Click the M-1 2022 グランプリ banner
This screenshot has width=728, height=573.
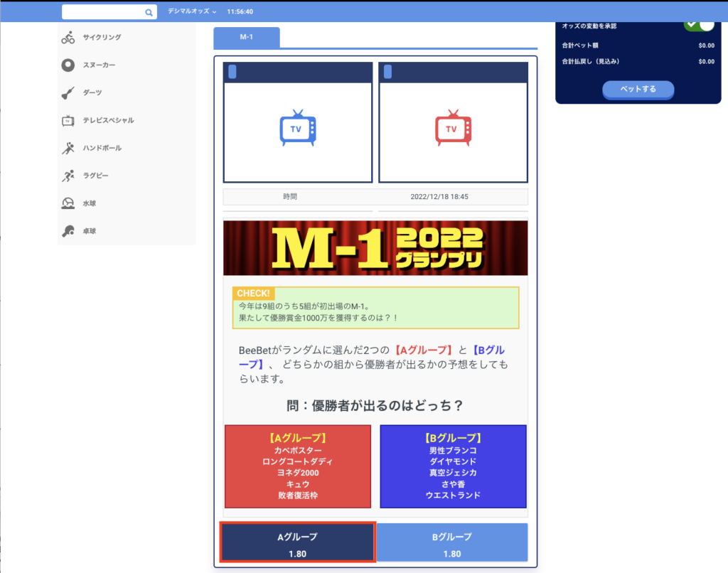tap(375, 248)
